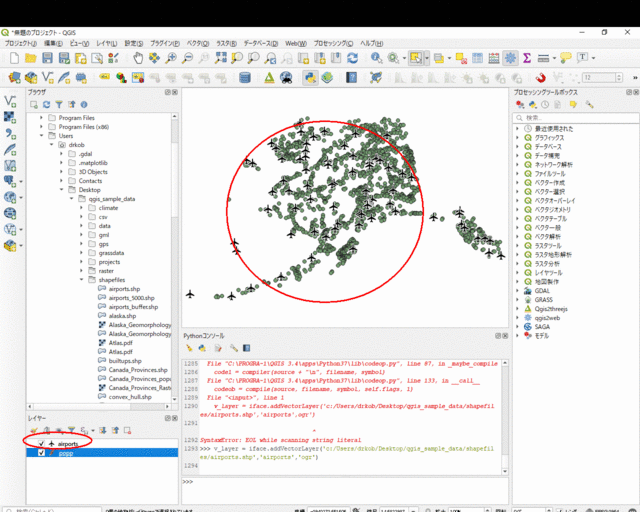Click the Statistical Summary sigma icon
Screen dimensions: 640x512
click(527, 58)
